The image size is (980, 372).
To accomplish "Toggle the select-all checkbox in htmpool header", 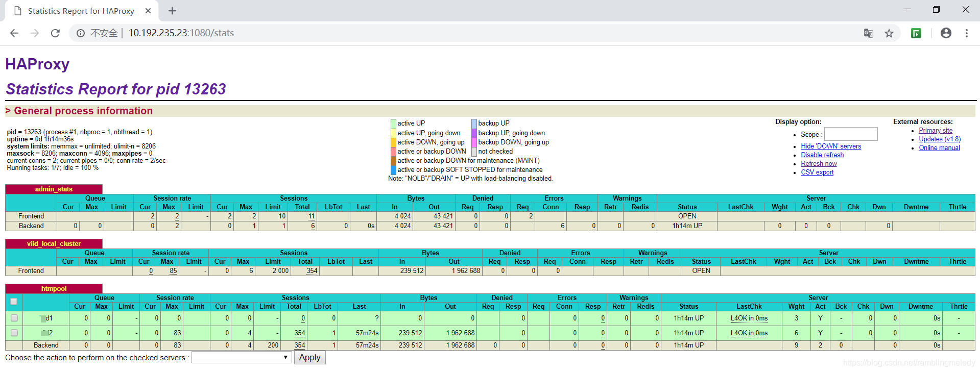I will [x=14, y=302].
